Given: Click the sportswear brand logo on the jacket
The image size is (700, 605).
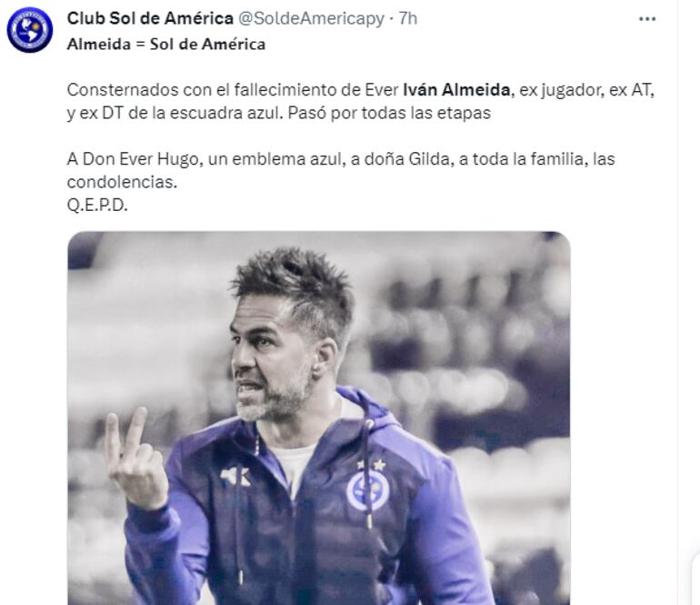Looking at the screenshot, I should coord(235,478).
